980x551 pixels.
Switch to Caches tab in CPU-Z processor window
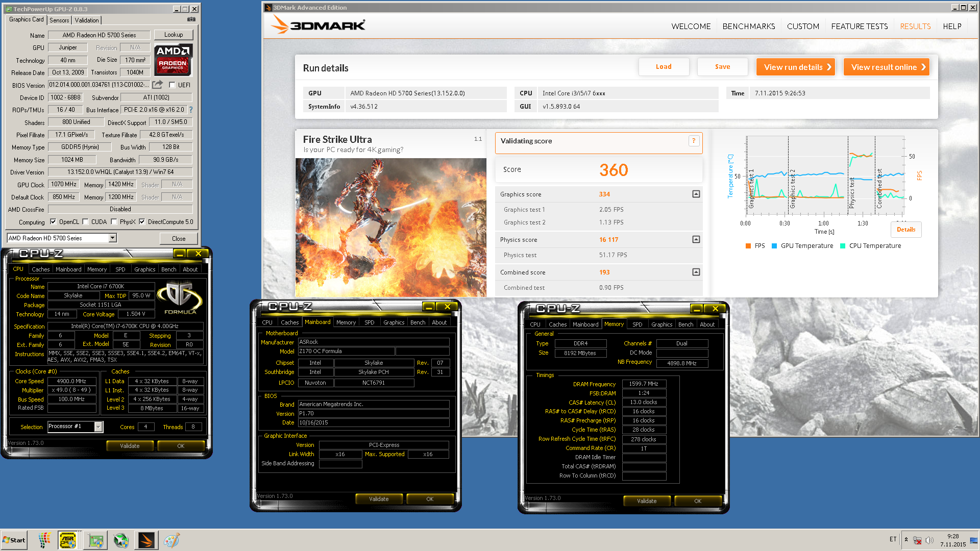(x=40, y=269)
